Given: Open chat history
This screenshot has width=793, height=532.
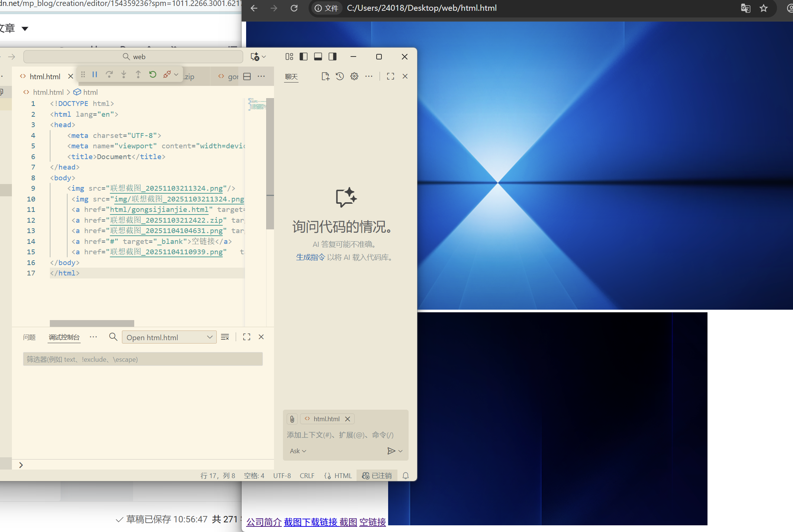Looking at the screenshot, I should 340,76.
